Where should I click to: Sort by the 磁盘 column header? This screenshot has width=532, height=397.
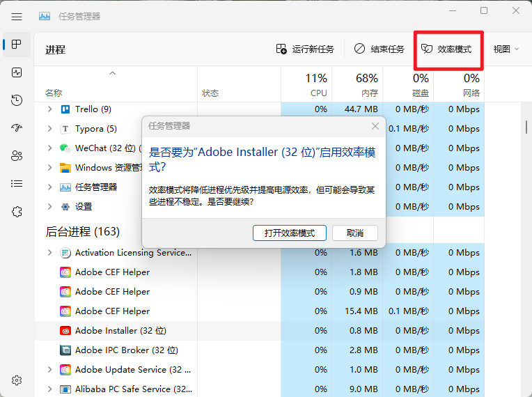pyautogui.click(x=408, y=84)
